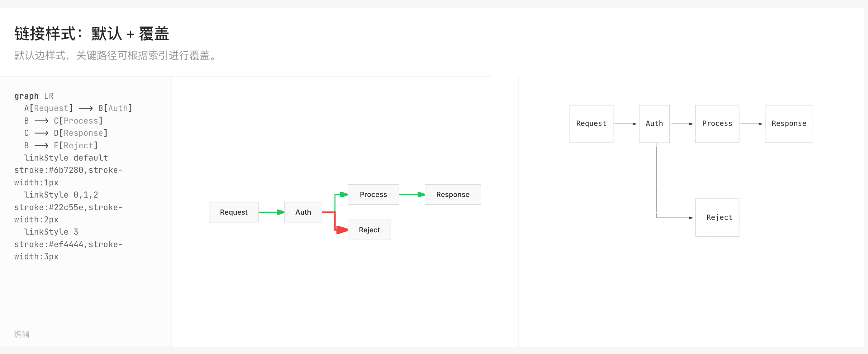Click the page heading 链接样式：默认 + 覆盖
Viewport: 868px width, 354px height.
(92, 34)
